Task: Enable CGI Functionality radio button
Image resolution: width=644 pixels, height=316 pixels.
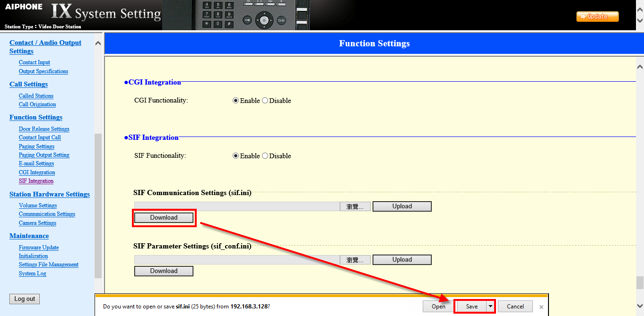Action: pos(235,101)
